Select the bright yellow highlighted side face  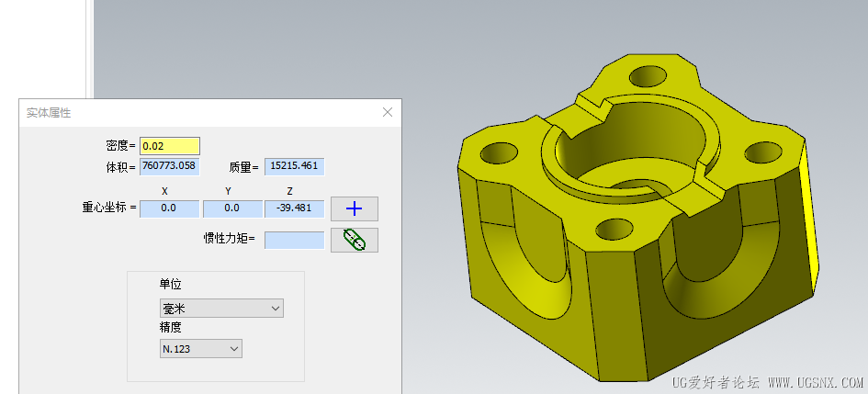coord(809,216)
